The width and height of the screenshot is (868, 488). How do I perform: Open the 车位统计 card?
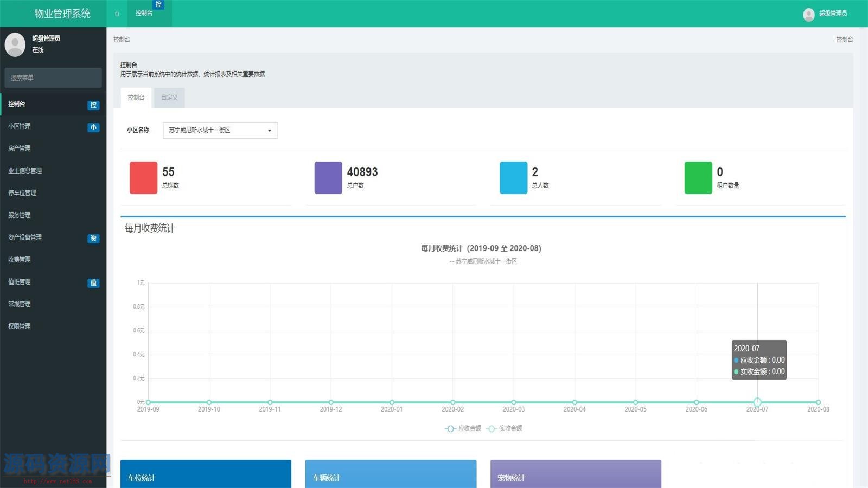(206, 474)
